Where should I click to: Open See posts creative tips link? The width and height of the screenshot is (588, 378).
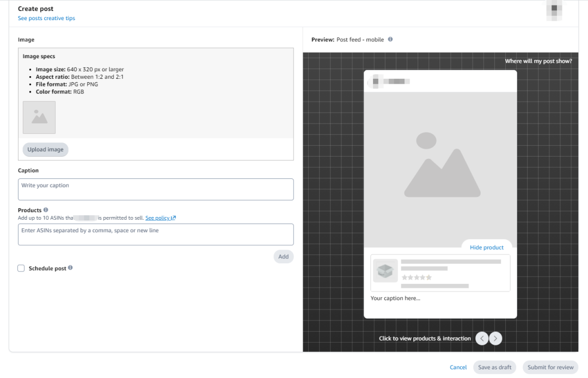46,18
